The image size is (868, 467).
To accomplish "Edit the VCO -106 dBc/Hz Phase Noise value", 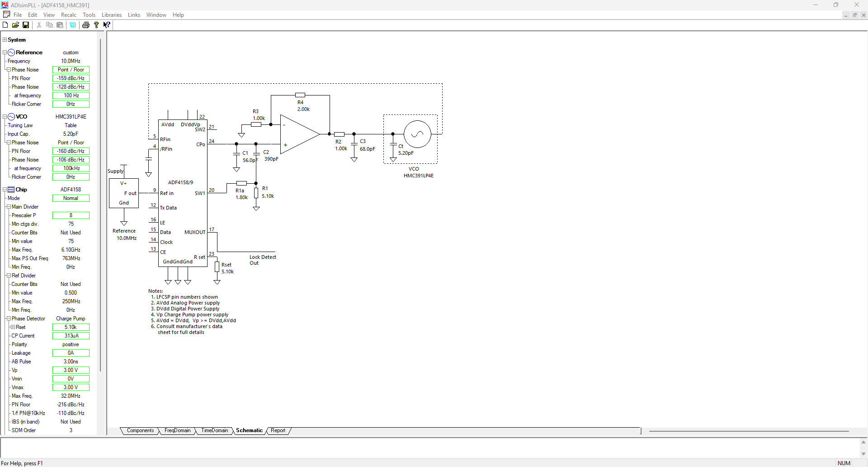I will click(71, 160).
